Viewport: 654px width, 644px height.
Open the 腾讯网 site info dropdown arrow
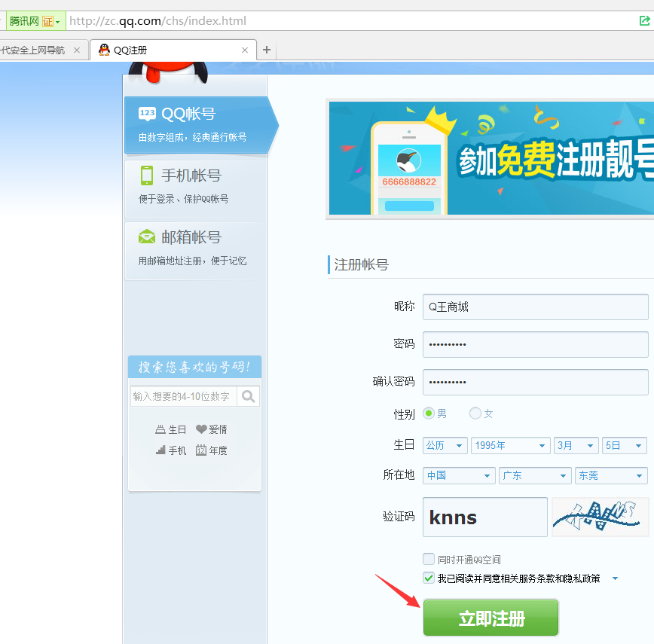click(57, 22)
